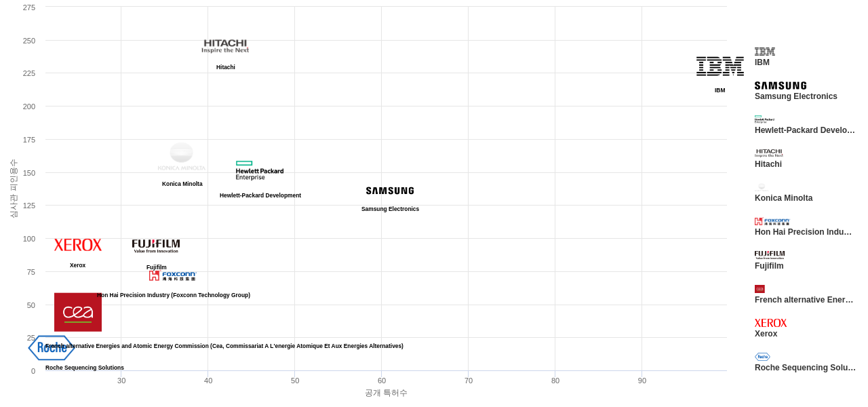Viewport: 868px width, 407px height.
Task: Select the Roche hexagon logo in the chart
Action: pyautogui.click(x=52, y=348)
